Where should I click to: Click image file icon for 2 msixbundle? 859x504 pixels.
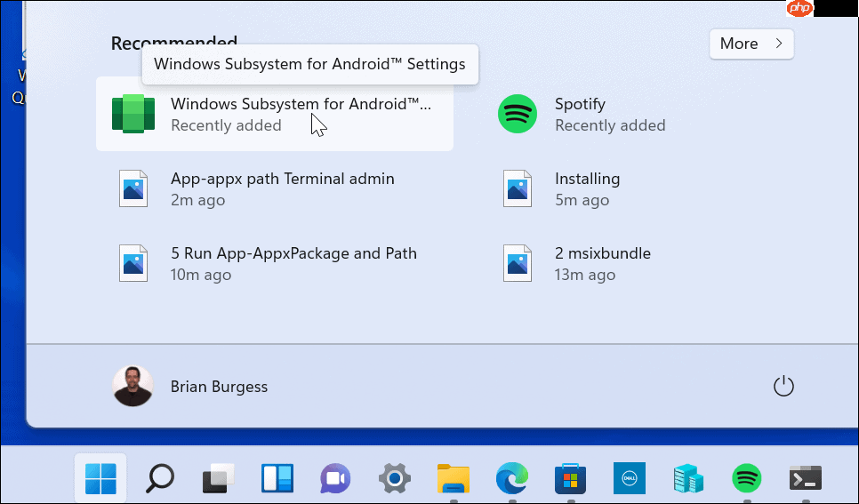518,263
